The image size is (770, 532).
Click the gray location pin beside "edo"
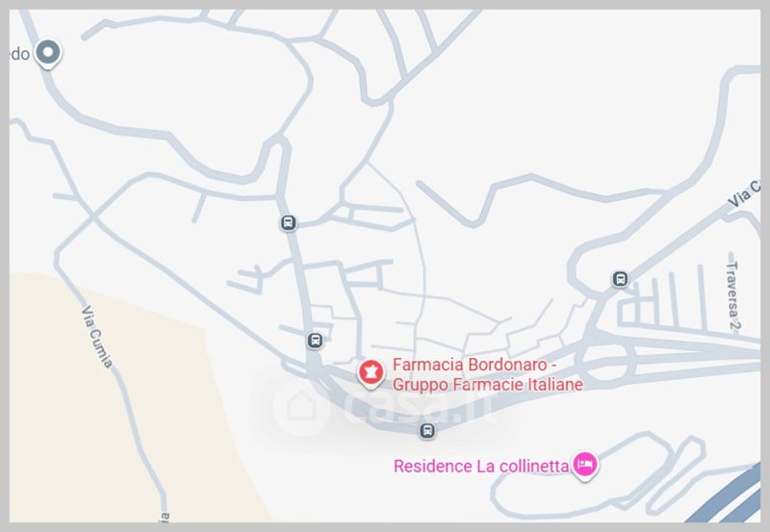click(47, 53)
